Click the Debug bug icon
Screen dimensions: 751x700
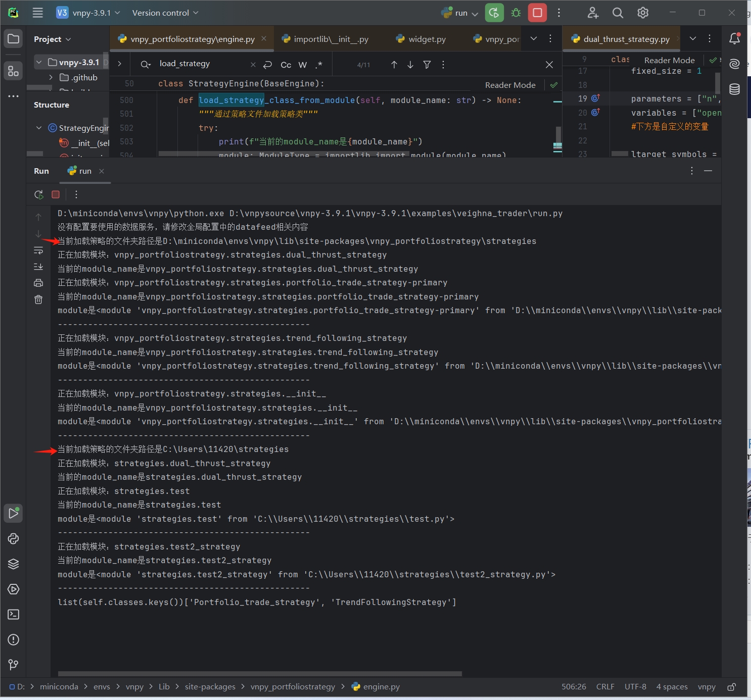point(516,13)
